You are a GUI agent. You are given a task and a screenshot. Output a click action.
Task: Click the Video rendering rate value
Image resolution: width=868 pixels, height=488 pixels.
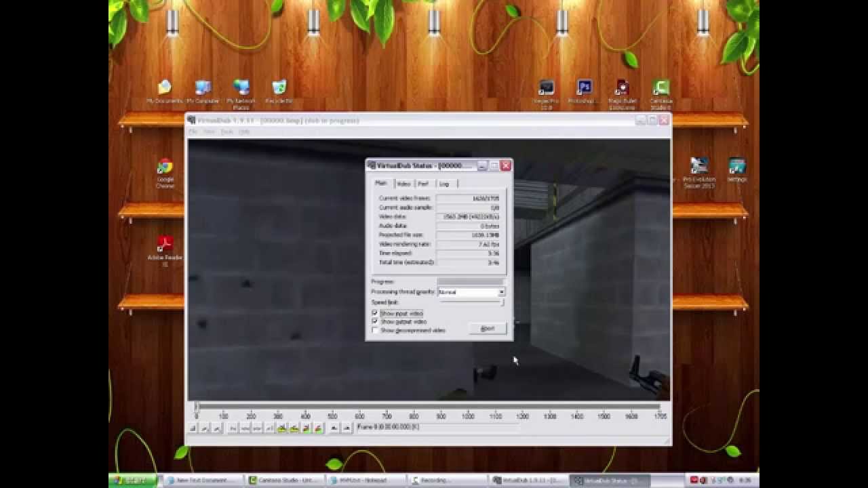(x=469, y=244)
